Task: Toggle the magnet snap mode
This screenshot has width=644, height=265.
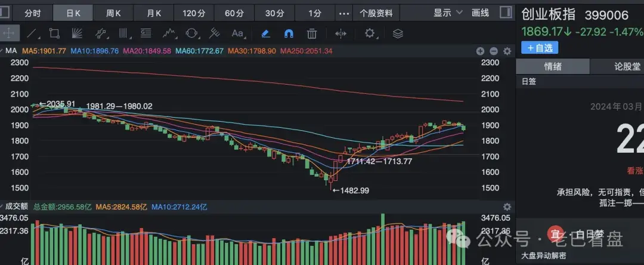Action: click(289, 33)
